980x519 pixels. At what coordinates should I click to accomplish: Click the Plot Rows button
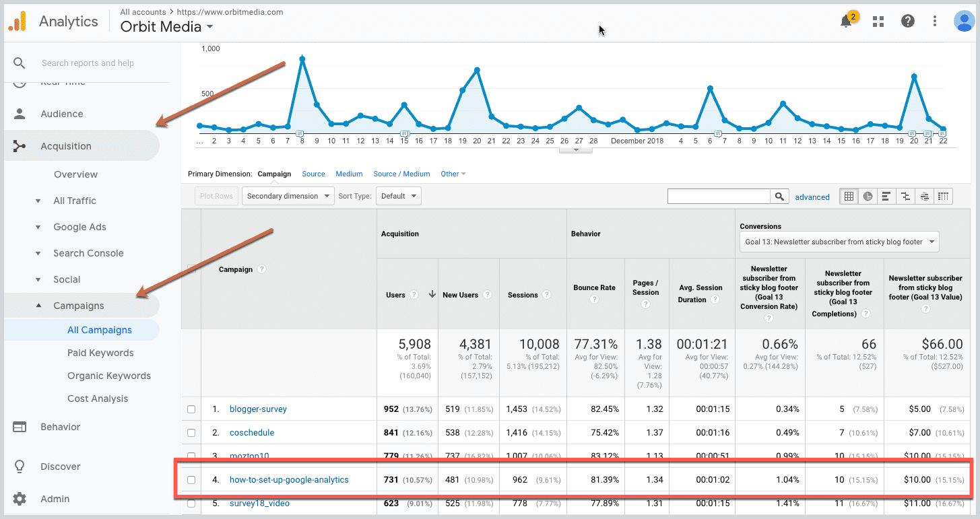click(216, 197)
